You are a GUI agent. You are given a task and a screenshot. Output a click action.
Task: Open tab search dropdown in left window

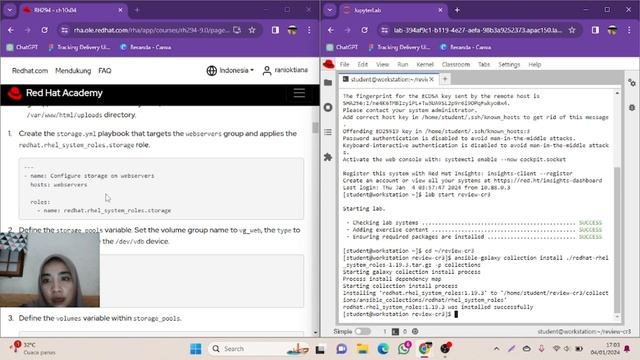(x=10, y=10)
